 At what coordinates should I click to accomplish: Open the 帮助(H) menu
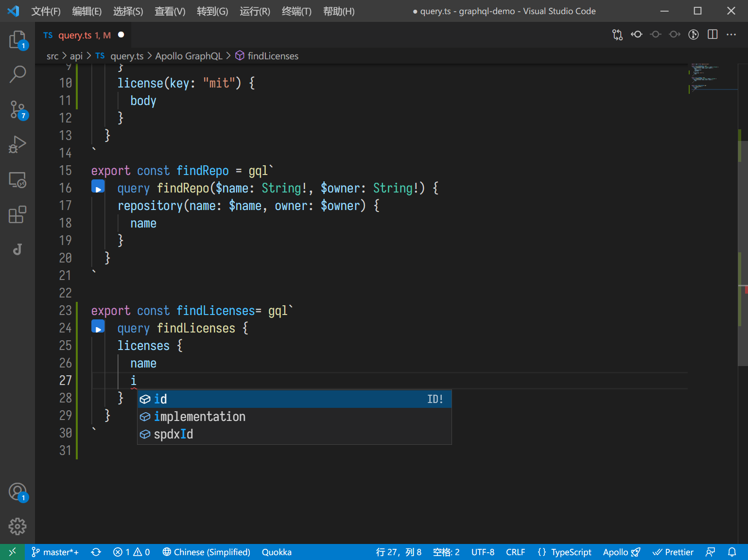pyautogui.click(x=339, y=11)
